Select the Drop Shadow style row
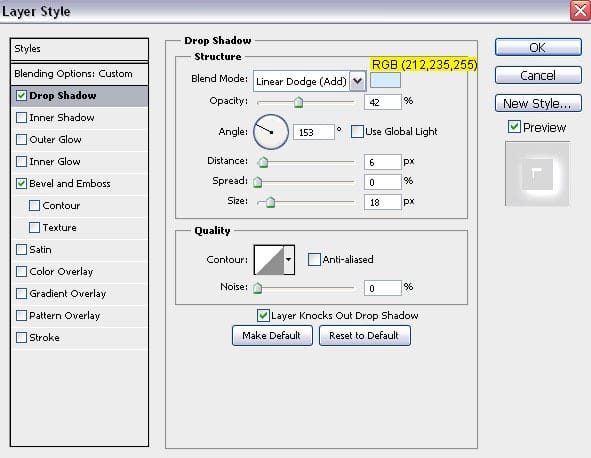591x458 pixels. [x=80, y=96]
